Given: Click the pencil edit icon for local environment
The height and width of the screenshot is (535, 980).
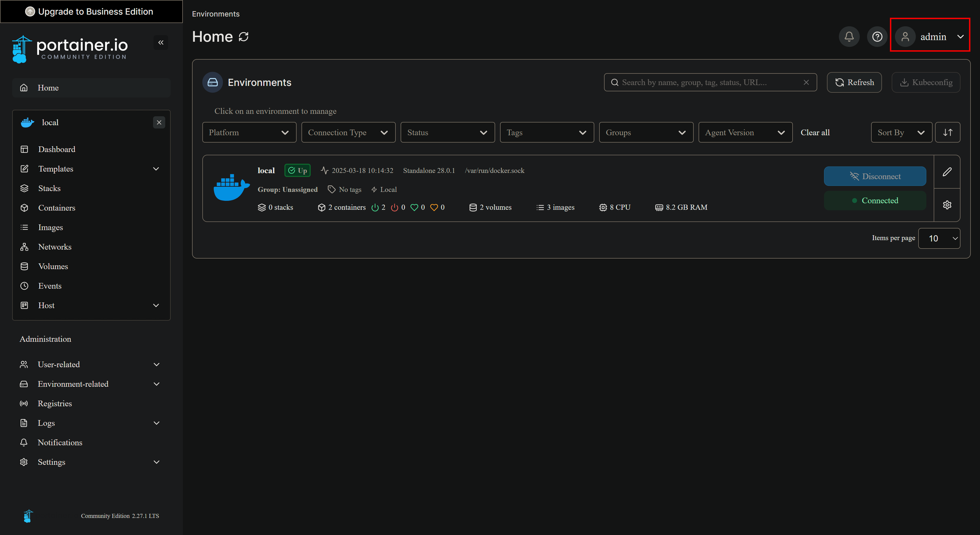Looking at the screenshot, I should [947, 172].
